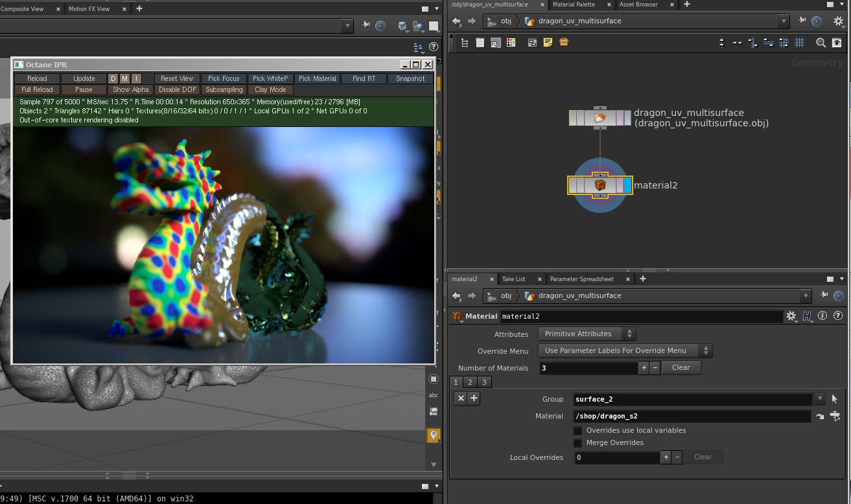Open the Houdini H presets menu
851x504 pixels.
[807, 316]
